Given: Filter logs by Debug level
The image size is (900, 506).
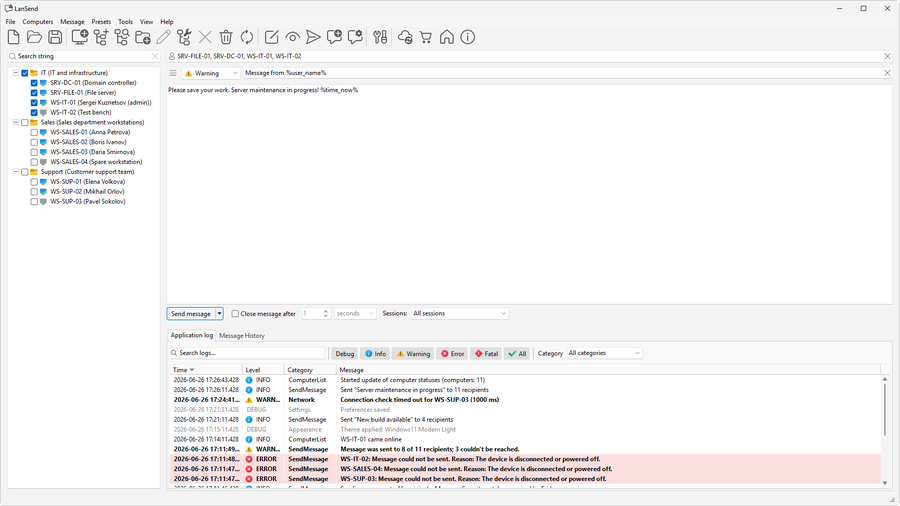Looking at the screenshot, I should [x=344, y=354].
